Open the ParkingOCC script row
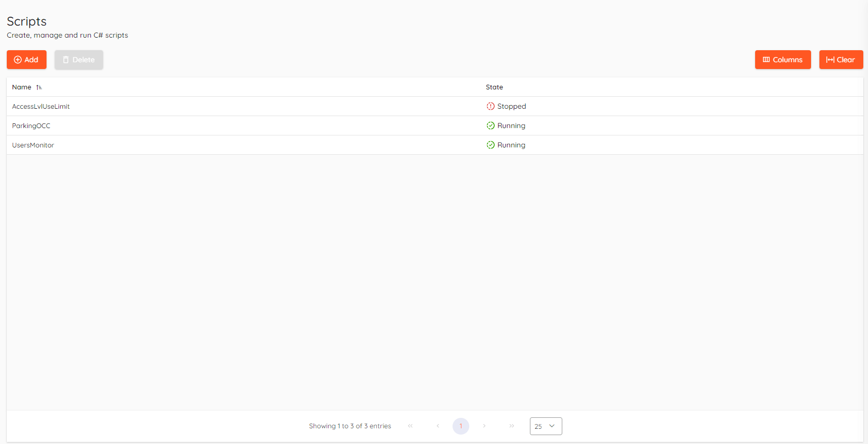This screenshot has width=868, height=444. (435, 126)
